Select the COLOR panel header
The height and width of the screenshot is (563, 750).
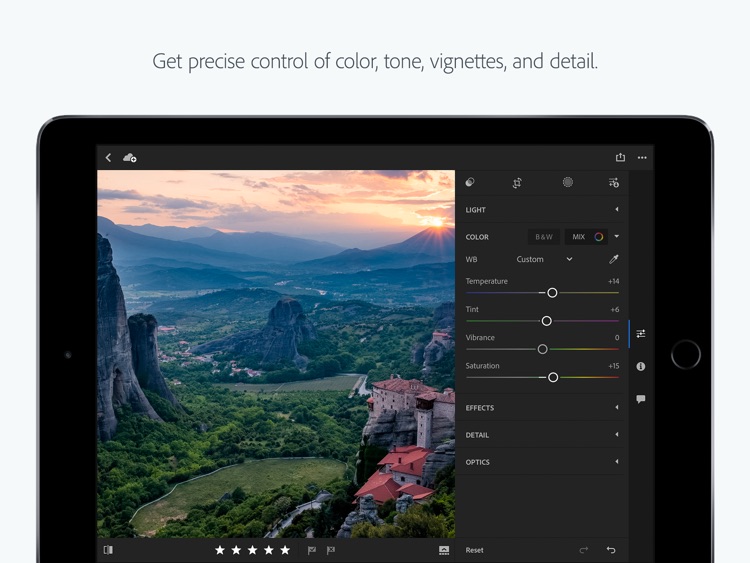(x=477, y=237)
